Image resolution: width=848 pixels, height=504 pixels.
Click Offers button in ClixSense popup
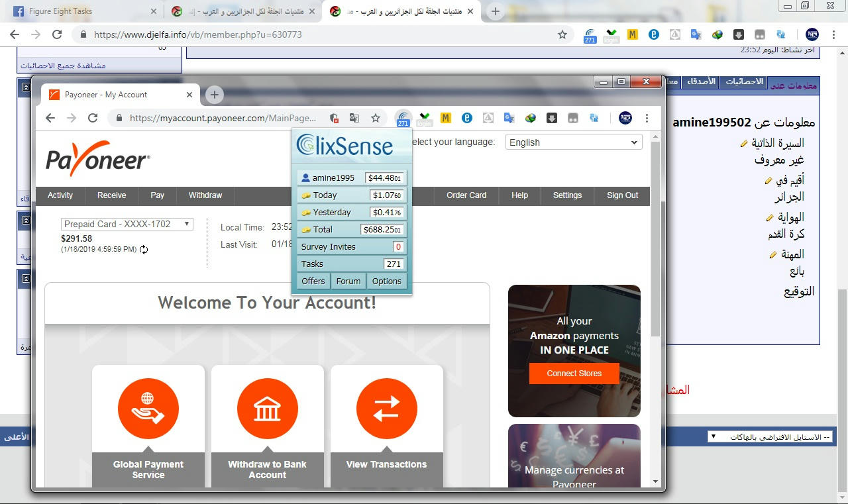[313, 281]
